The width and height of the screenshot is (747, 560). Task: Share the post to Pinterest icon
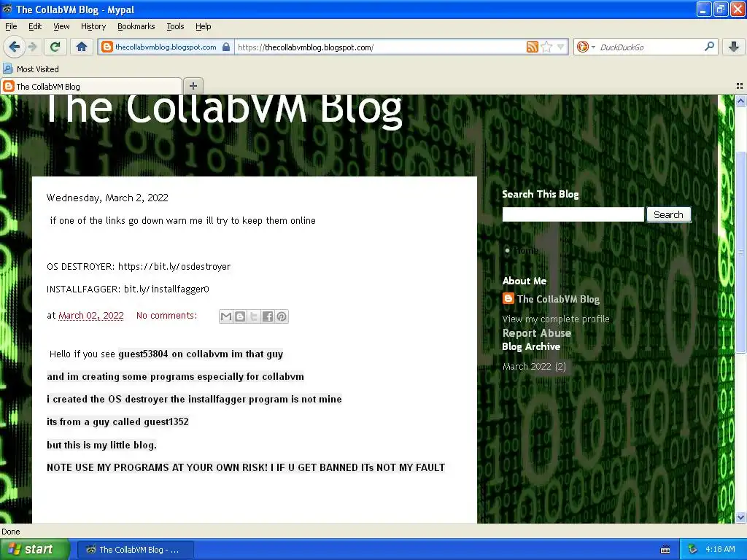(x=282, y=316)
